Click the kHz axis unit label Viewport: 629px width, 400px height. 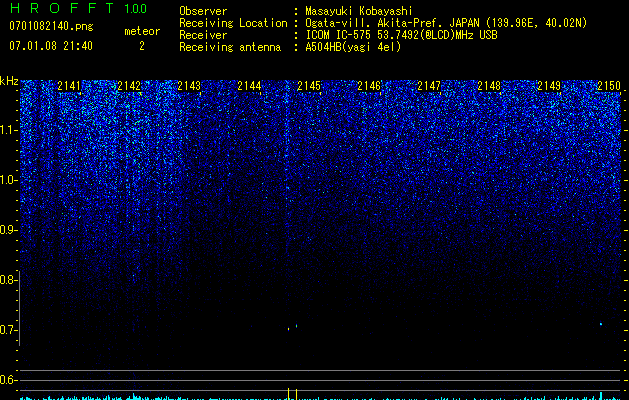coord(9,81)
